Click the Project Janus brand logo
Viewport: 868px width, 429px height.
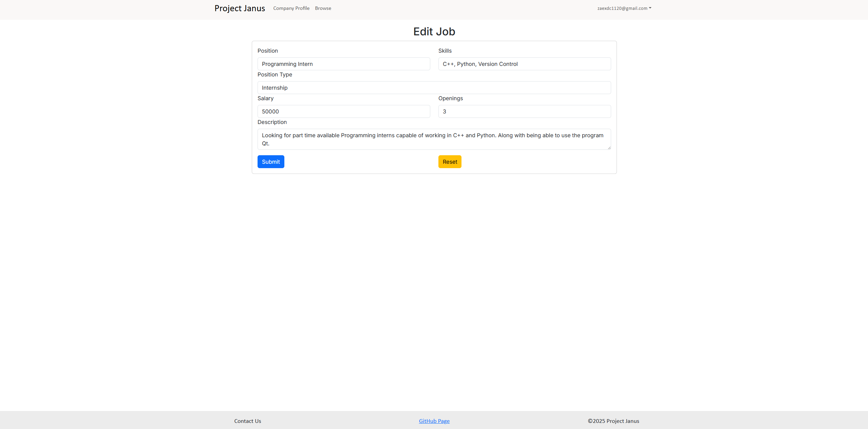click(x=240, y=8)
